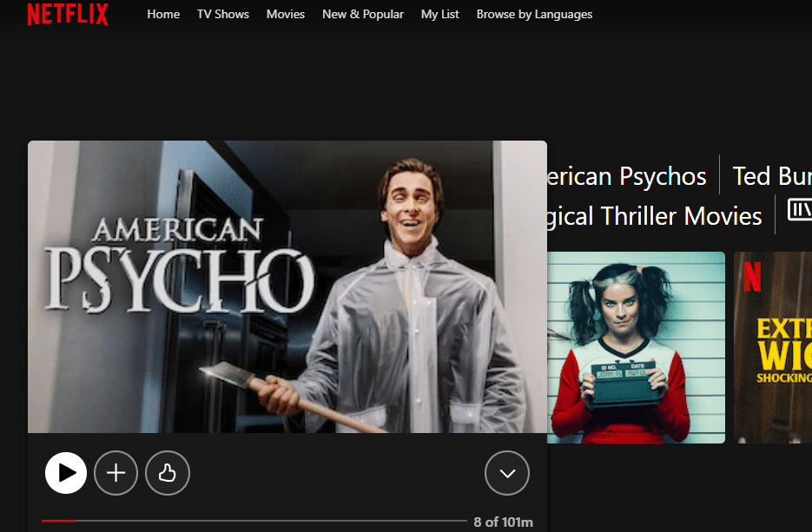Click the American Psycho preview image
Viewport: 812px width, 532px height.
click(x=287, y=286)
